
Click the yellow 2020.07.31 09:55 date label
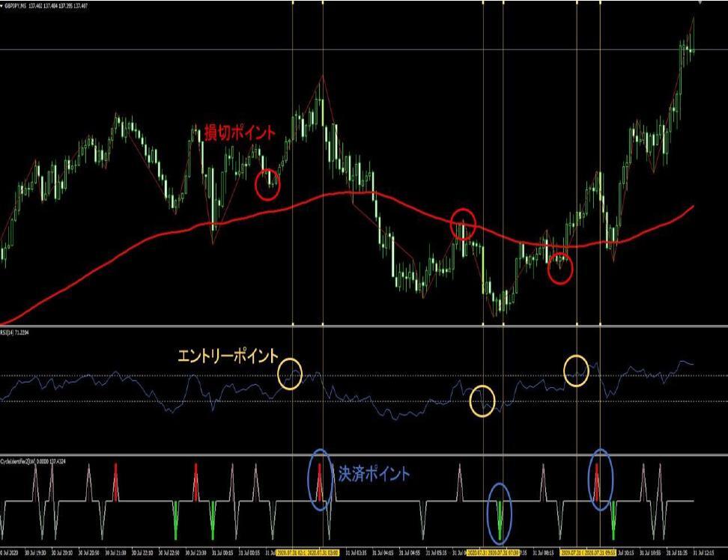[600, 553]
